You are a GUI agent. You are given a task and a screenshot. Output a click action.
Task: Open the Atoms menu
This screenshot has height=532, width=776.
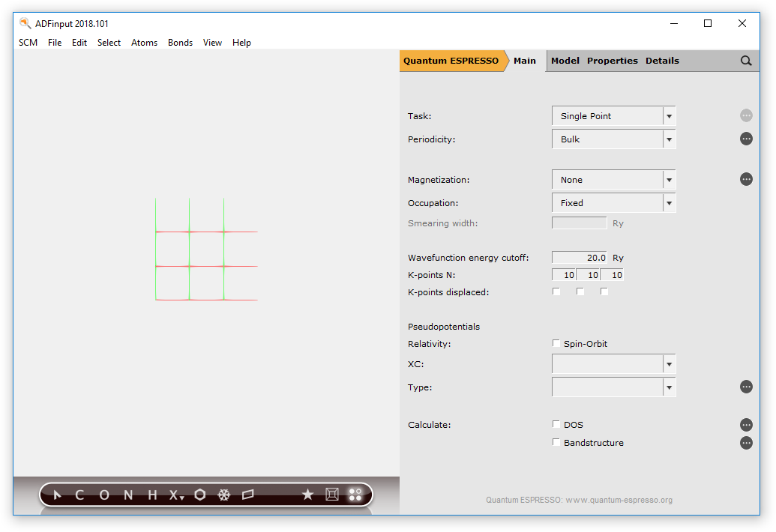(144, 43)
